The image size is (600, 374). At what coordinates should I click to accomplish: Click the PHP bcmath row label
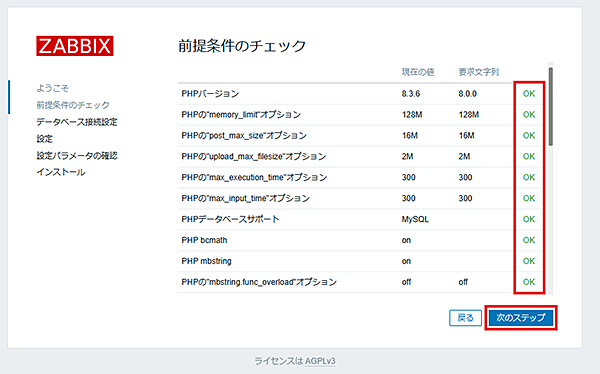(204, 240)
